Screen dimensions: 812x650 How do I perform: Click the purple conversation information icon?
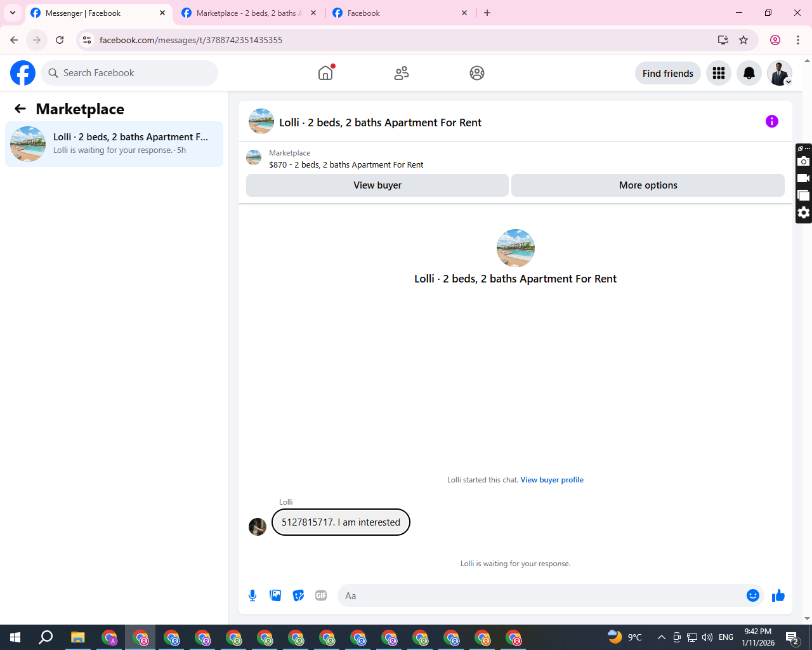772,121
